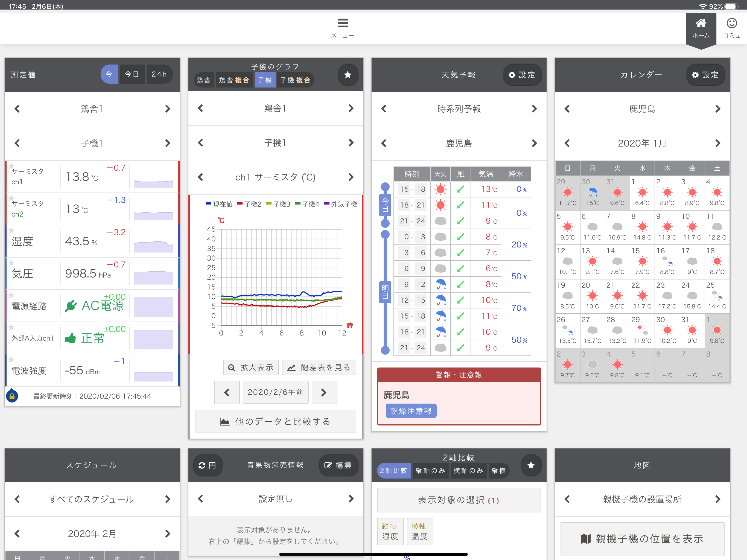The height and width of the screenshot is (560, 747).
Task: Select the 今日 (today) measurement toggle
Action: [x=132, y=74]
